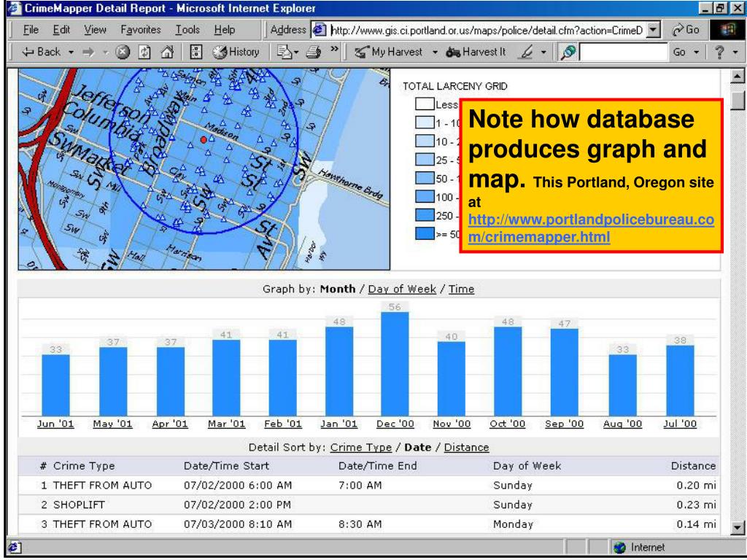Viewport: 747px width, 560px height.
Task: Open the search toolbar Go dropdown arrow
Action: click(697, 52)
